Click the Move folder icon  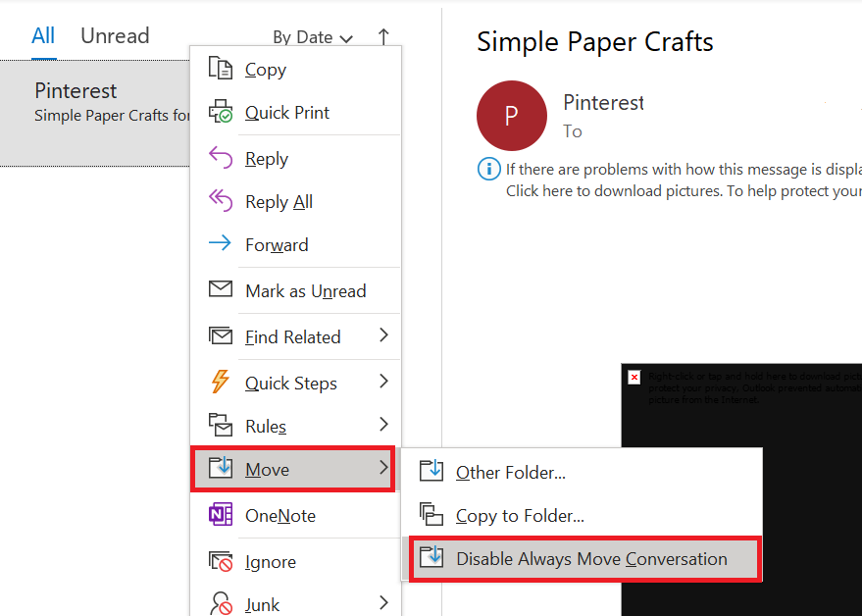coord(221,468)
